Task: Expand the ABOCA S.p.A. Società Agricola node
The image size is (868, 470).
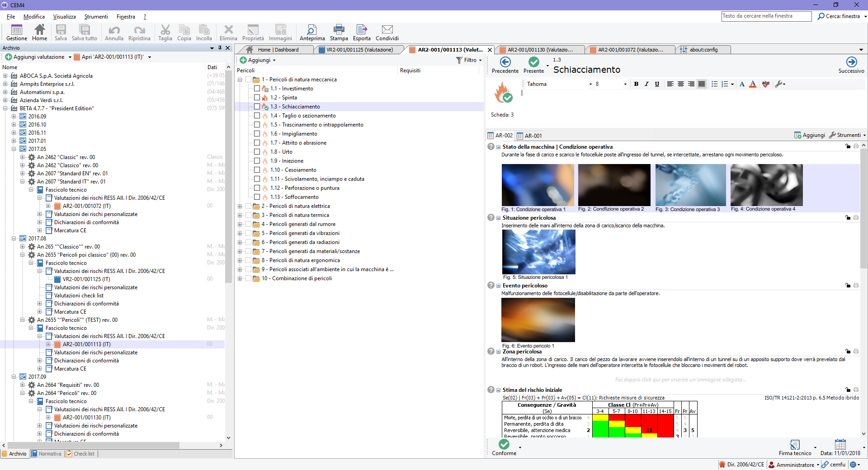Action: 5,76
